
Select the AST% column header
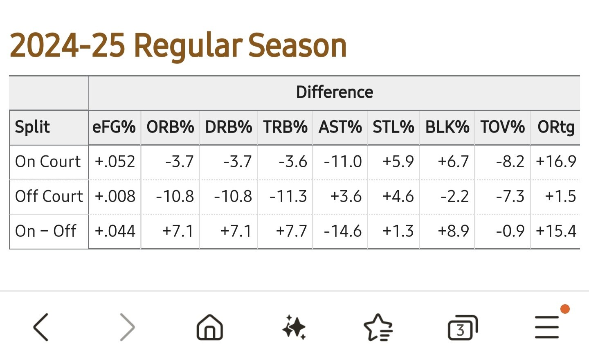coord(340,127)
